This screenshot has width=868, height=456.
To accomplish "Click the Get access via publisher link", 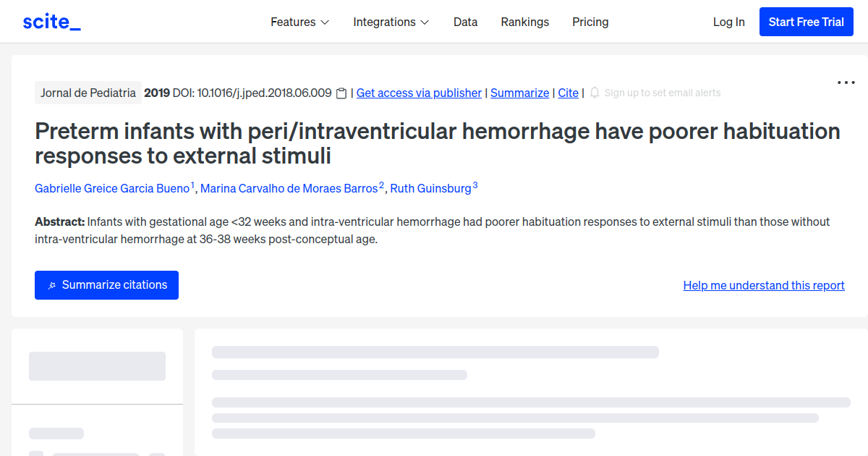I will coord(419,93).
